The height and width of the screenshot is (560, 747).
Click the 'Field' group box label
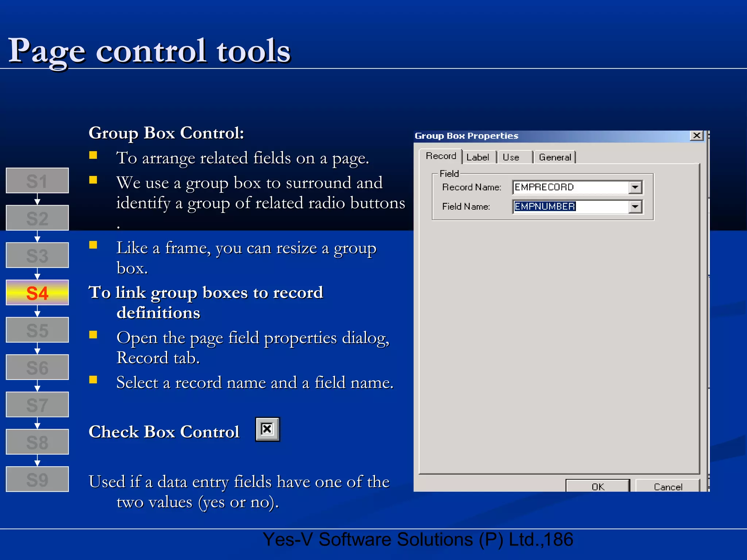(449, 174)
